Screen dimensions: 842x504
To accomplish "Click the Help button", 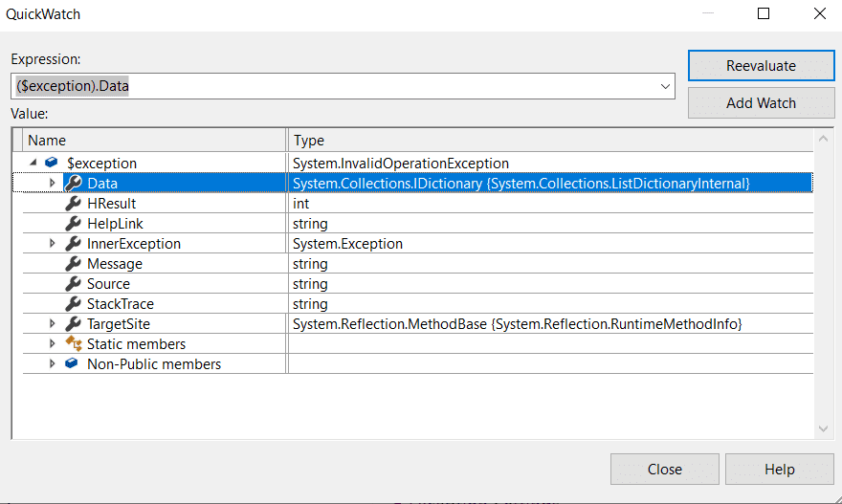I will point(779,470).
